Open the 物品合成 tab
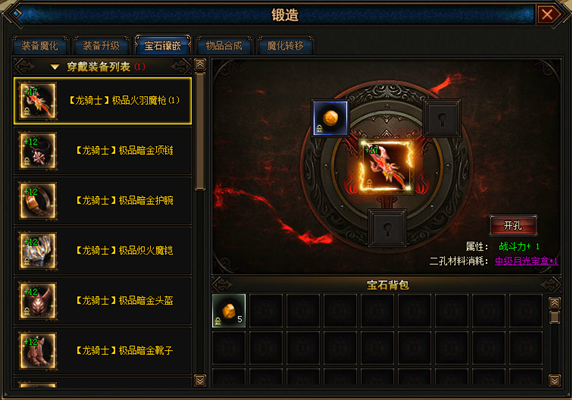The image size is (572, 400). click(x=224, y=46)
